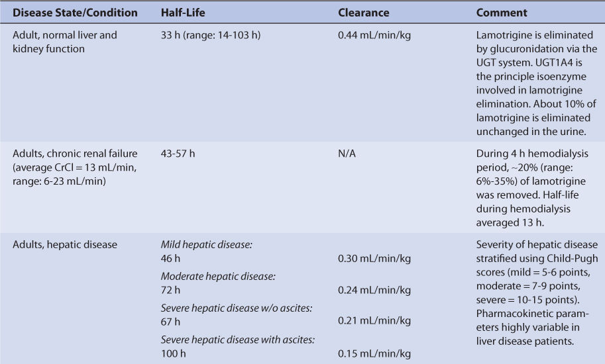Viewport: 605px width, 364px height.
Task: Click the 43-57 h half-life value
Action: (178, 153)
